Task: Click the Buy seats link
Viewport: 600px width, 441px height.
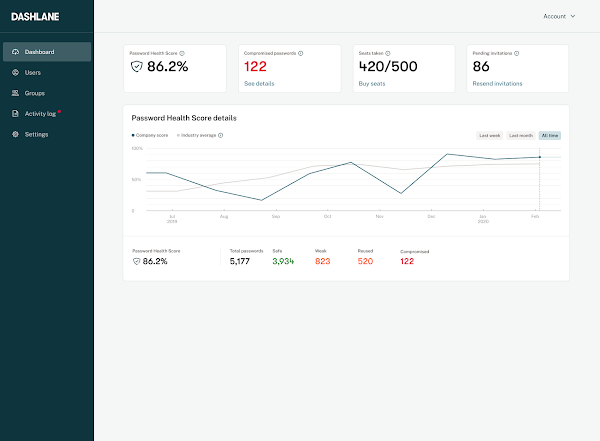Action: pos(372,83)
